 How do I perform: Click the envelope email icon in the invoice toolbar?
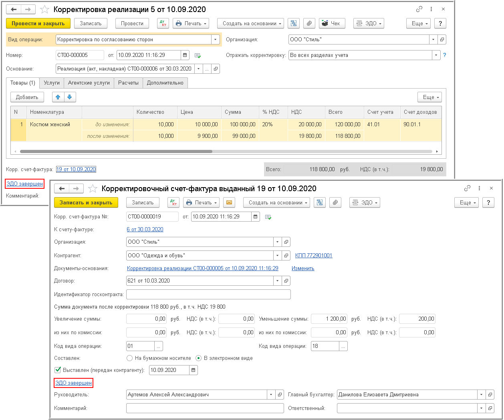229,202
